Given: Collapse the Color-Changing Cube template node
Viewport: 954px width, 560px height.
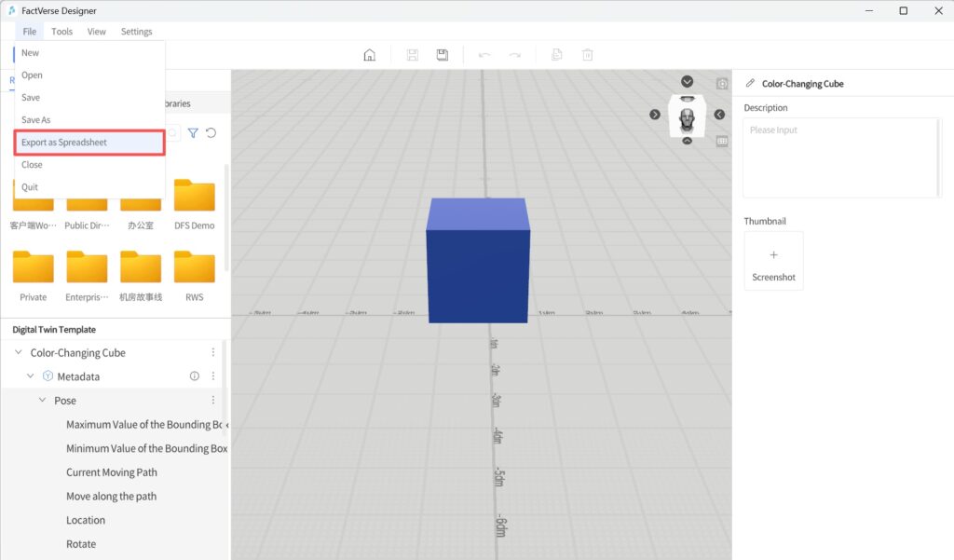Looking at the screenshot, I should pos(17,352).
